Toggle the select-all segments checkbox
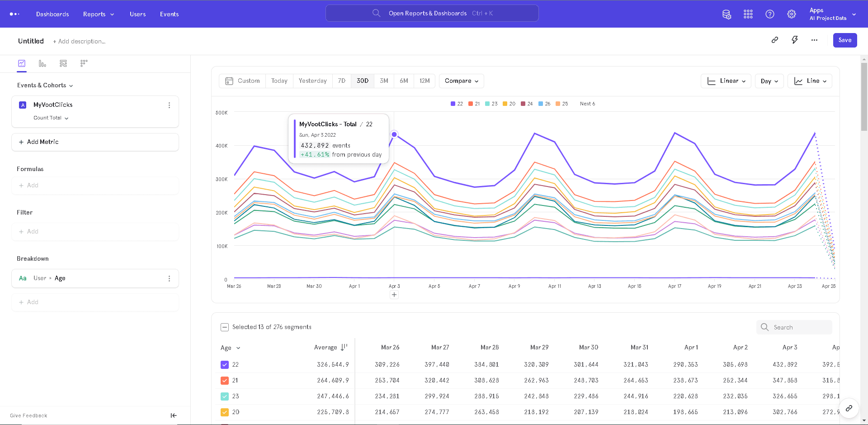 (225, 327)
